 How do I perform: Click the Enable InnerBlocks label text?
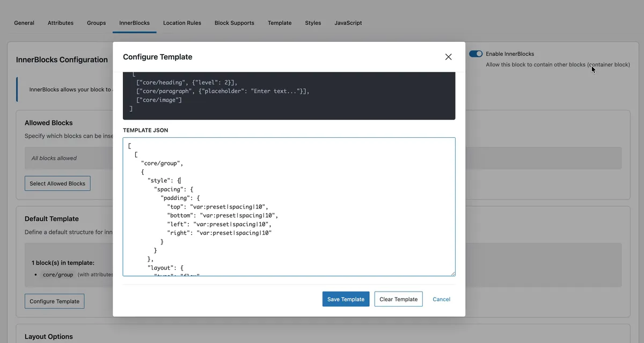point(510,54)
